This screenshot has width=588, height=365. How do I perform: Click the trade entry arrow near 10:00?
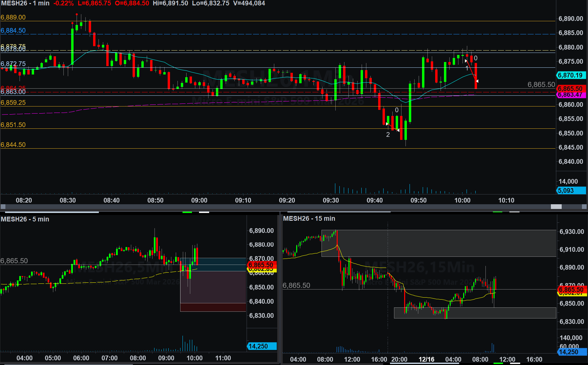[x=466, y=61]
